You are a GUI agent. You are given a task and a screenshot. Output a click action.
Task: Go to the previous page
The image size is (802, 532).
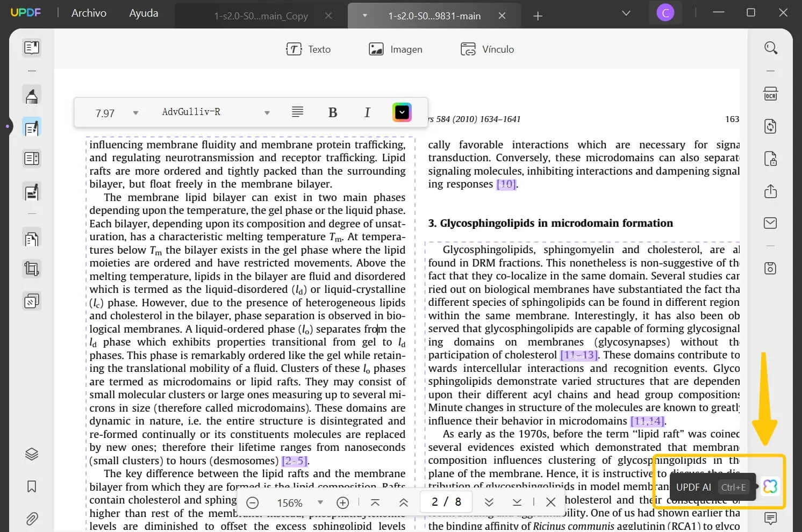tap(404, 502)
